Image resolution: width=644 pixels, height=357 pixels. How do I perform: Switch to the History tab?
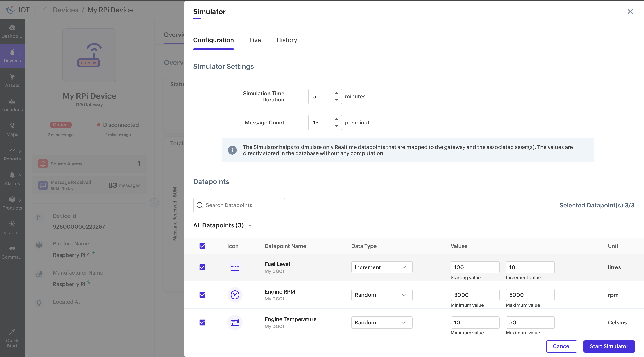(287, 40)
